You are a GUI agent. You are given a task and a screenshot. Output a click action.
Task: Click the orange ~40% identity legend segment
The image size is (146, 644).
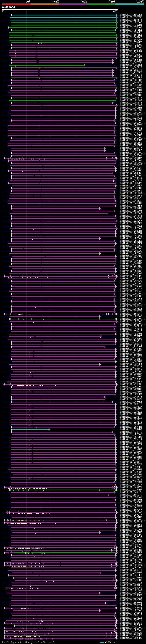click(45, 4)
